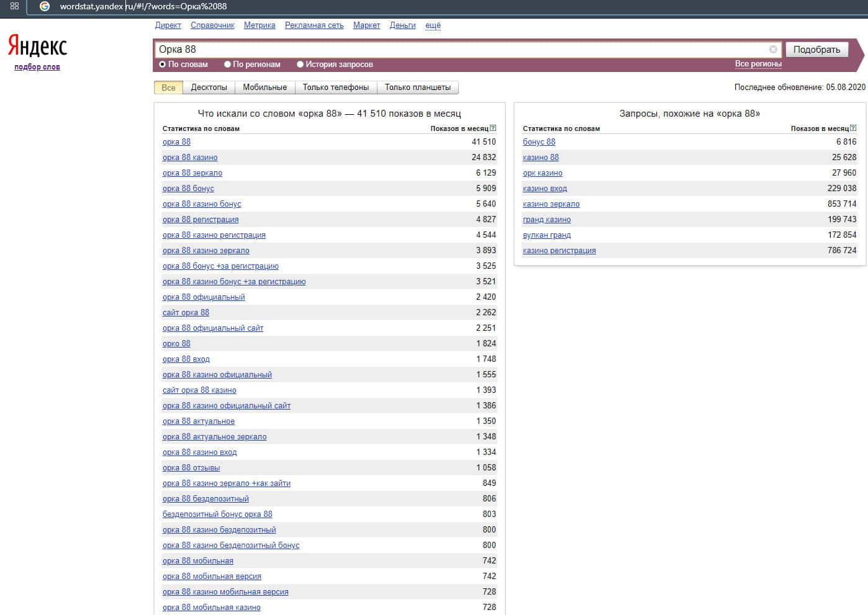Open the "орка 88 зеркало" query link
868x615 pixels.
coord(192,173)
